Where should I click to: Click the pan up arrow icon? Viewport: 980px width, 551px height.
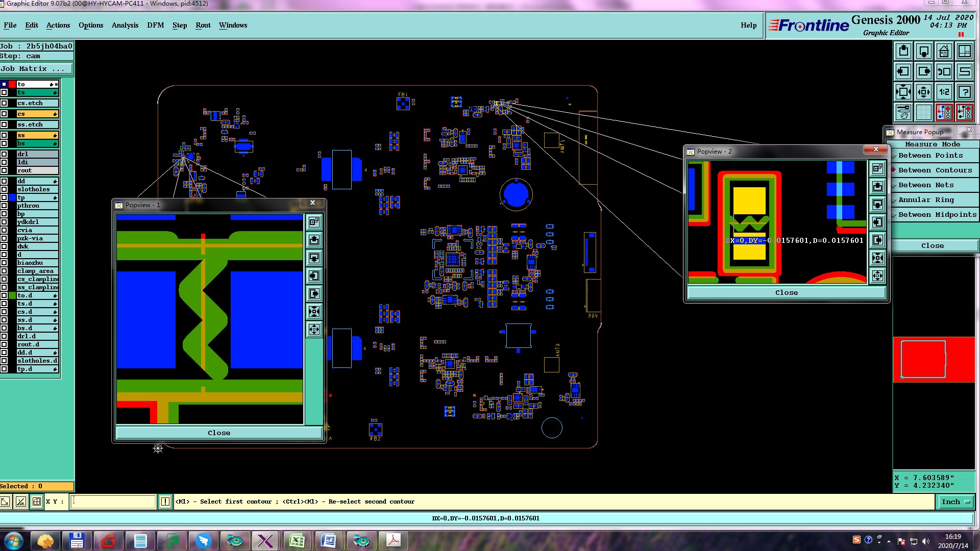903,51
